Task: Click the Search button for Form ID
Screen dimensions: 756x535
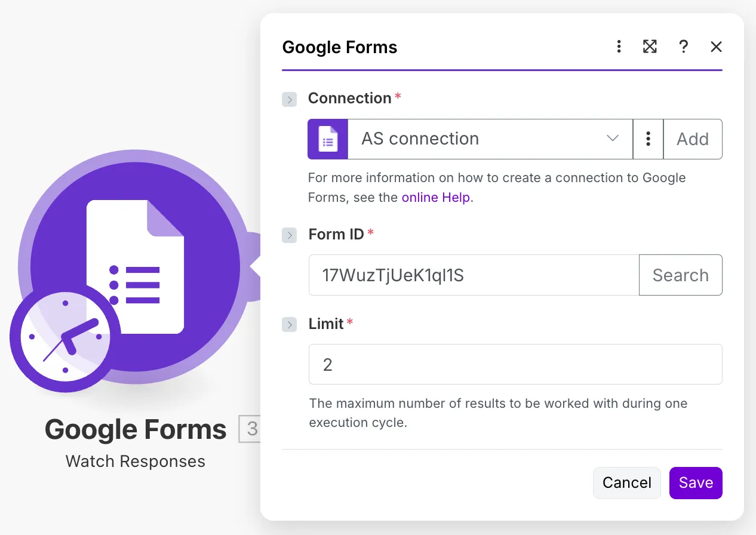Action: tap(681, 275)
